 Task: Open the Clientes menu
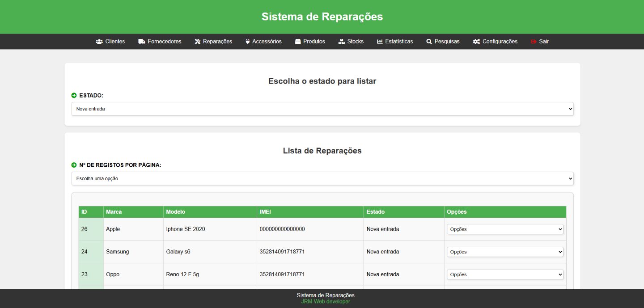pos(110,42)
